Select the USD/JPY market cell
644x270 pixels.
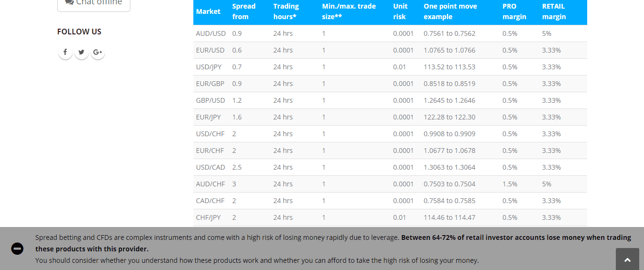coord(209,67)
